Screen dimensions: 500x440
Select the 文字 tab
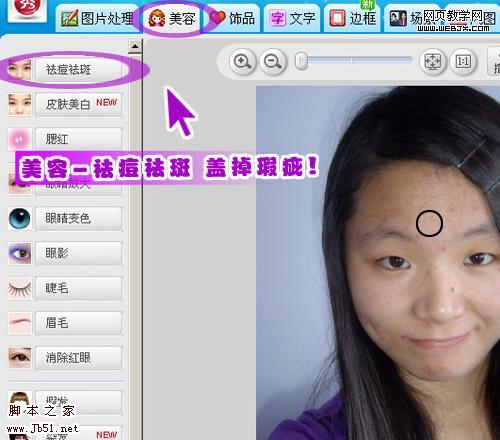pyautogui.click(x=293, y=18)
